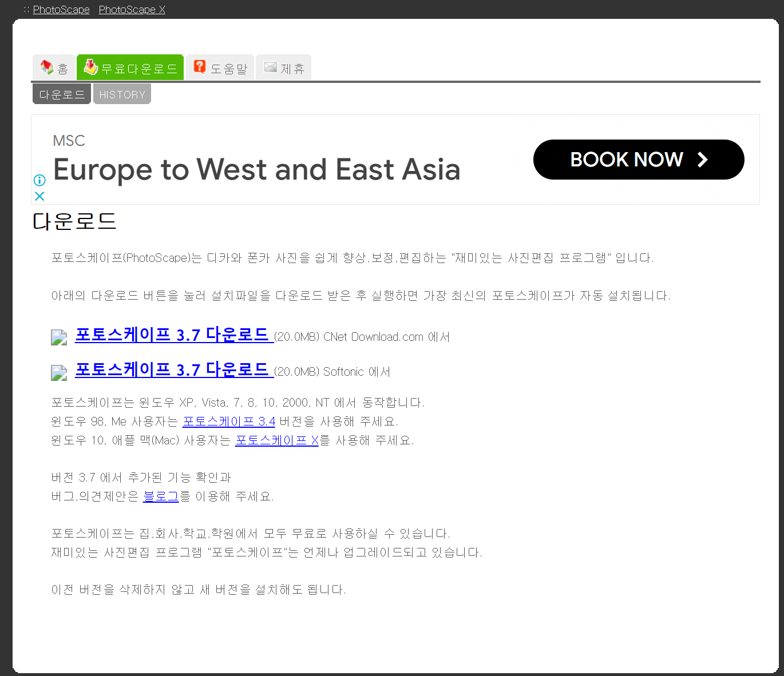Click the MSC advertiser label
The image size is (784, 676).
[69, 141]
